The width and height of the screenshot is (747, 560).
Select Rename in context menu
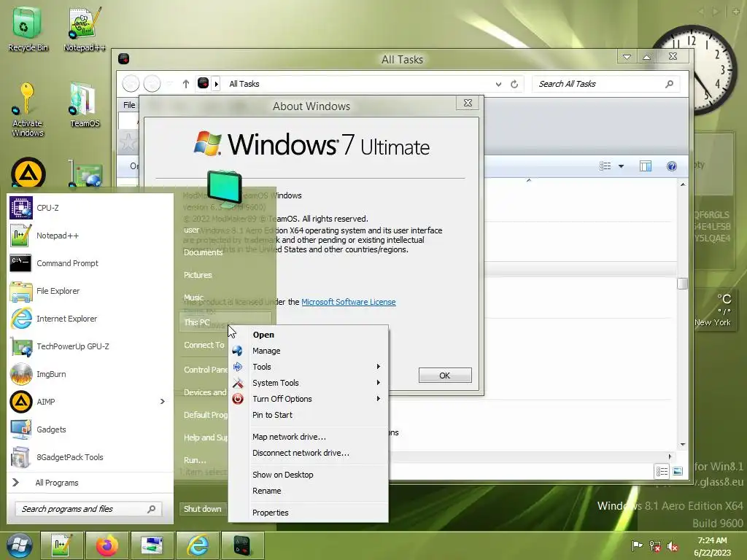309,491
